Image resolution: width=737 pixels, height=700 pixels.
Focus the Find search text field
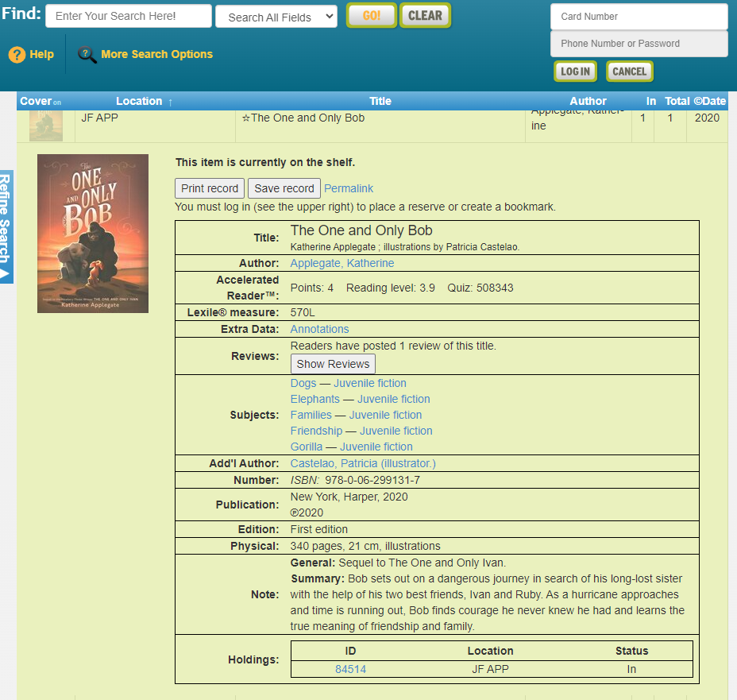[129, 16]
